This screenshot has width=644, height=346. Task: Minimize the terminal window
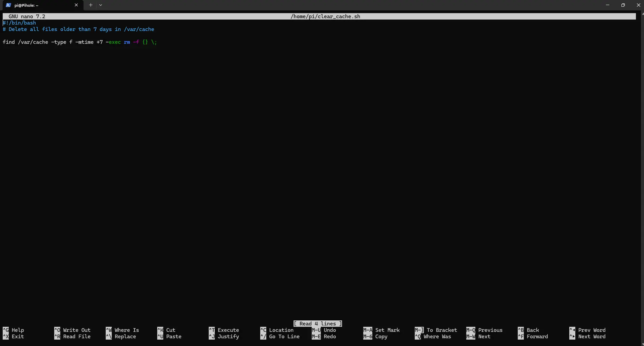pos(607,5)
